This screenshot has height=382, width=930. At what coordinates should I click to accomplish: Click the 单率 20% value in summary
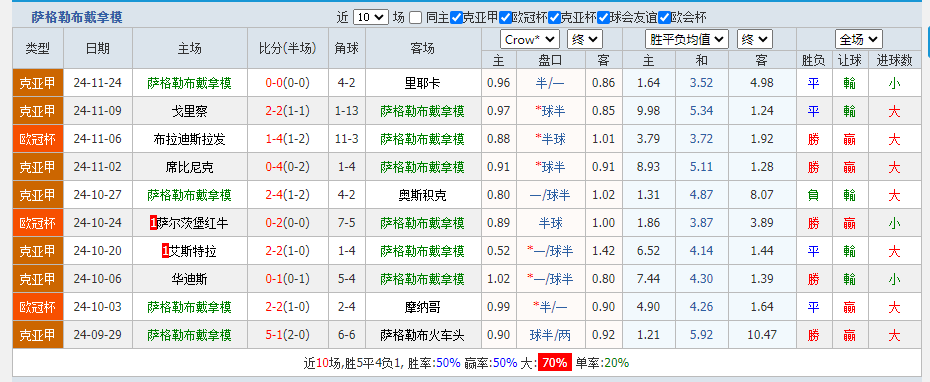click(617, 362)
